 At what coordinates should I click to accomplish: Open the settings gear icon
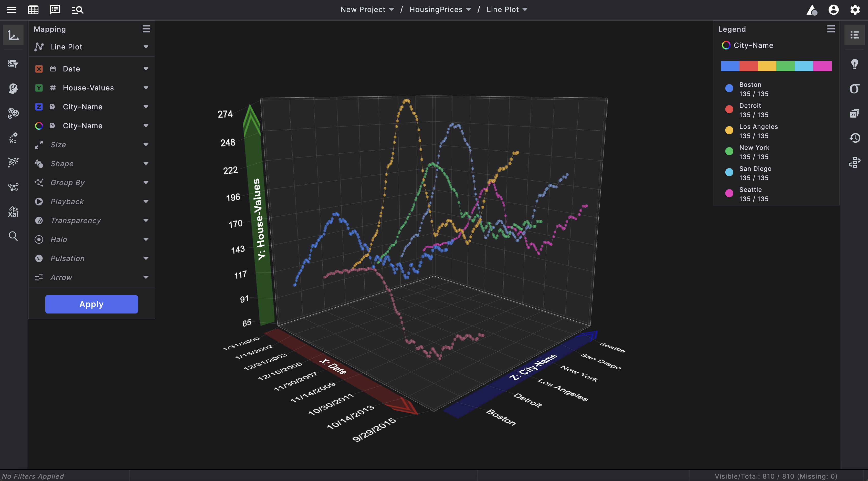tap(855, 9)
